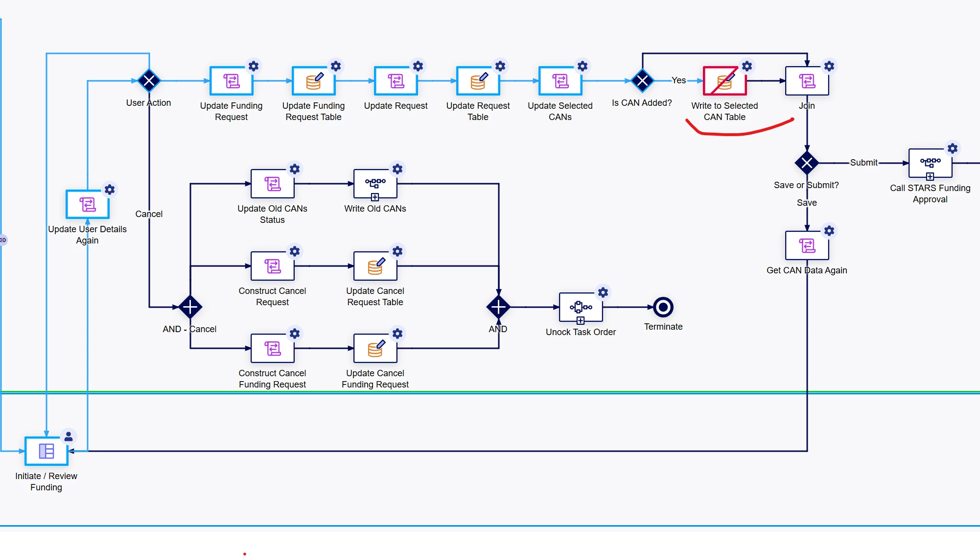
Task: Select the Terminate end event
Action: [663, 307]
